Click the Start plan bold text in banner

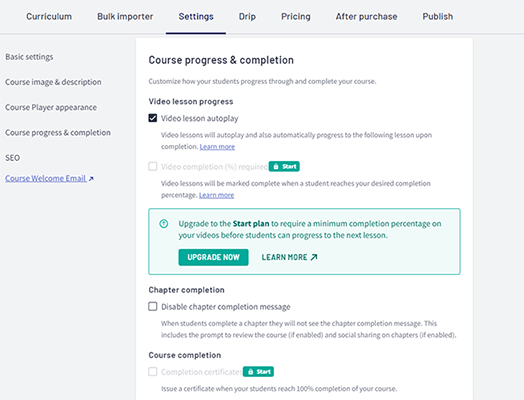[251, 224]
